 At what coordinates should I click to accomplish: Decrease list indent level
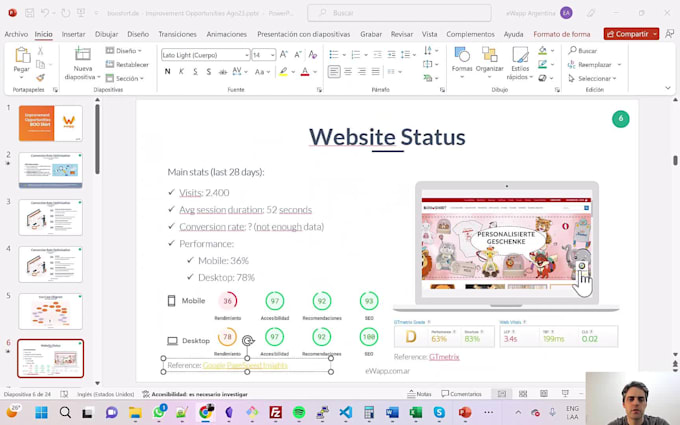click(x=378, y=55)
